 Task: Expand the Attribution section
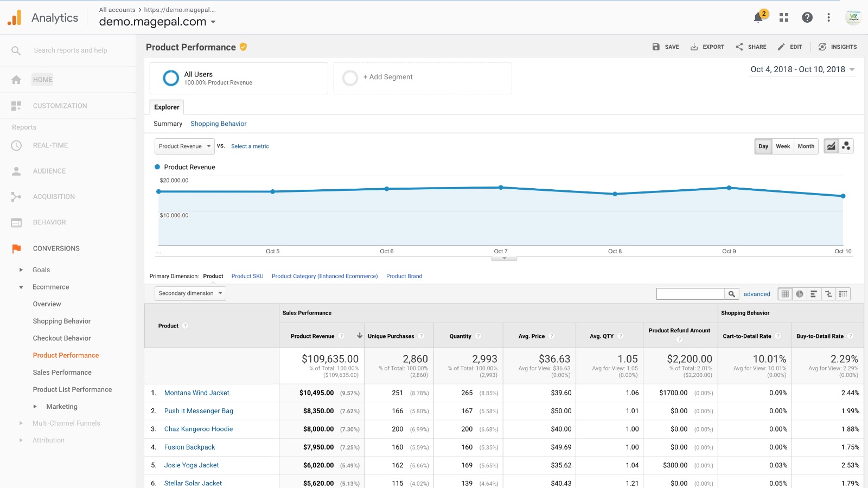coord(21,440)
